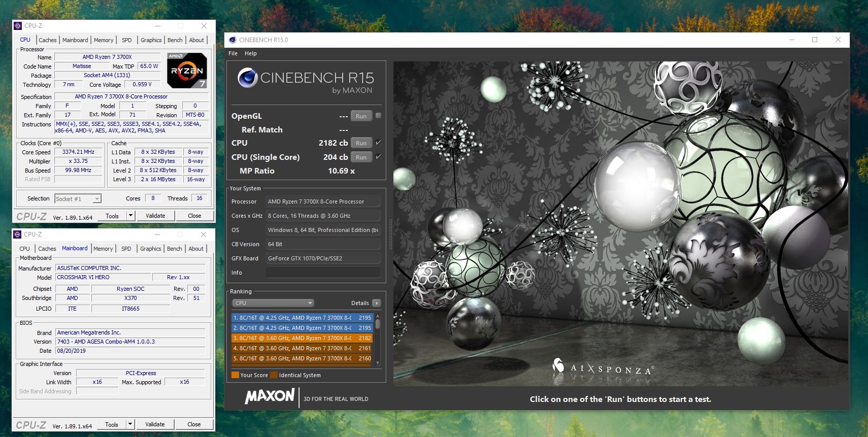Open the File menu in Cinebench
This screenshot has height=437, width=868.
[233, 53]
